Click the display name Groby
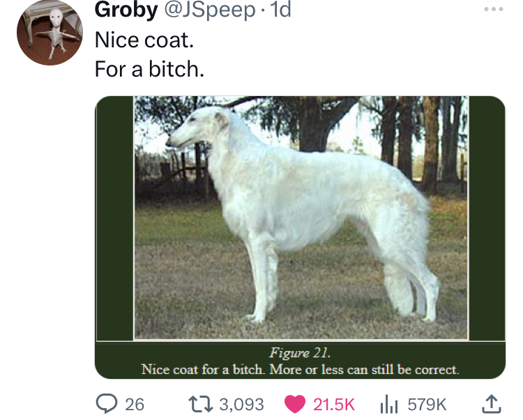Screen dimensions: 523x420 [126, 10]
